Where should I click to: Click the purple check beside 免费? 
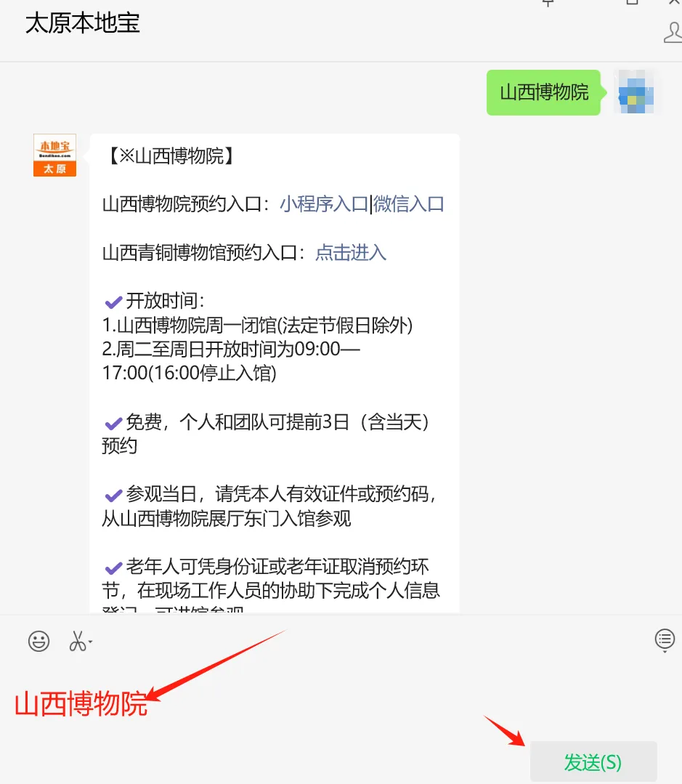point(113,424)
